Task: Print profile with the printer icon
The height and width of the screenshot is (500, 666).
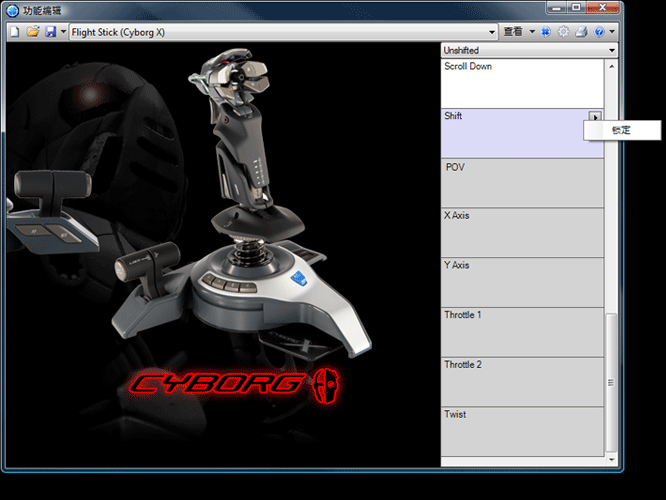Action: click(581, 32)
